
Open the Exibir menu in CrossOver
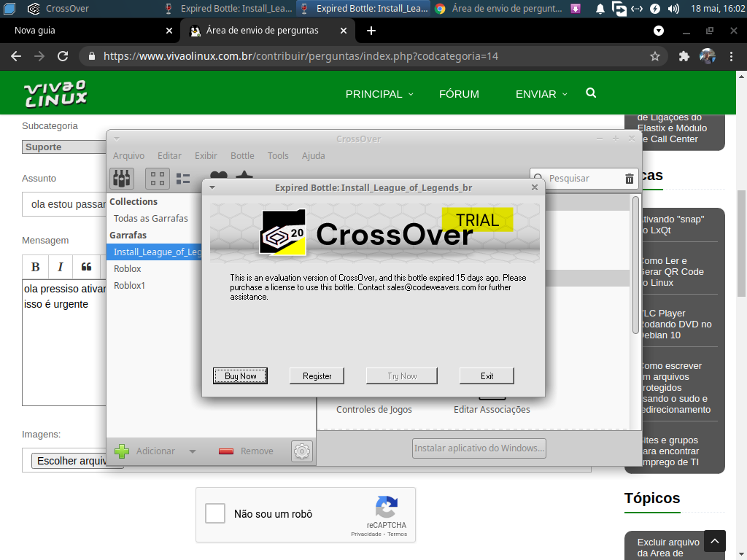pyautogui.click(x=206, y=156)
